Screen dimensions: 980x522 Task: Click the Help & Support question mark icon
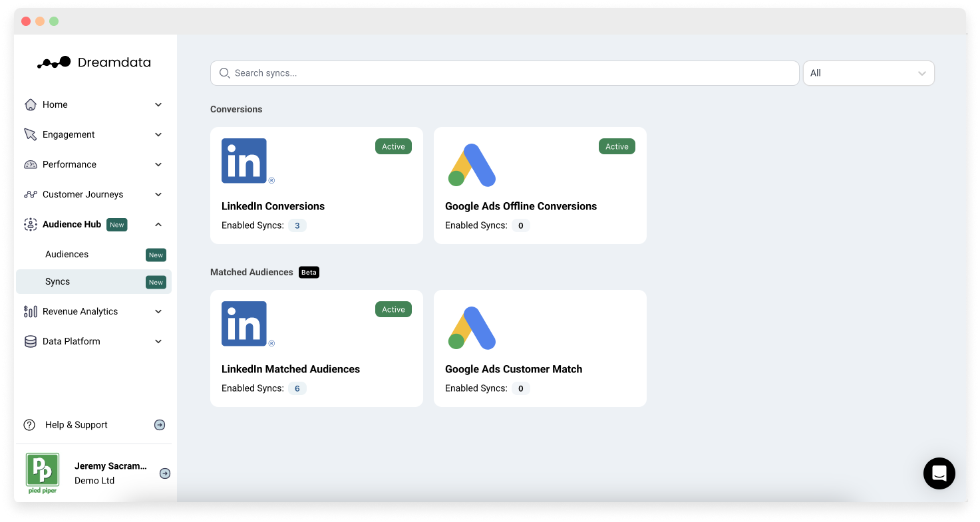tap(29, 425)
